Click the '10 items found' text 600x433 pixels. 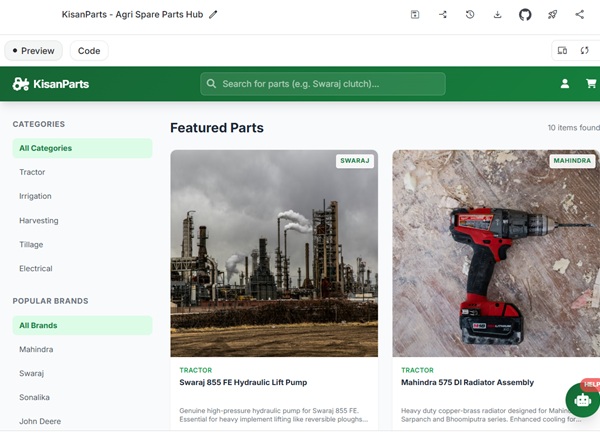[x=573, y=127]
